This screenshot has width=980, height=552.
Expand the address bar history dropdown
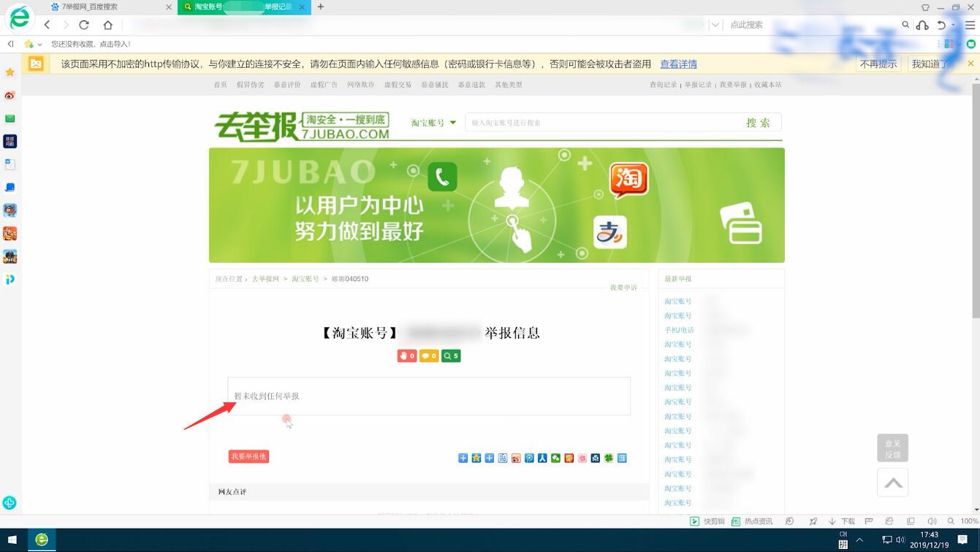point(715,25)
